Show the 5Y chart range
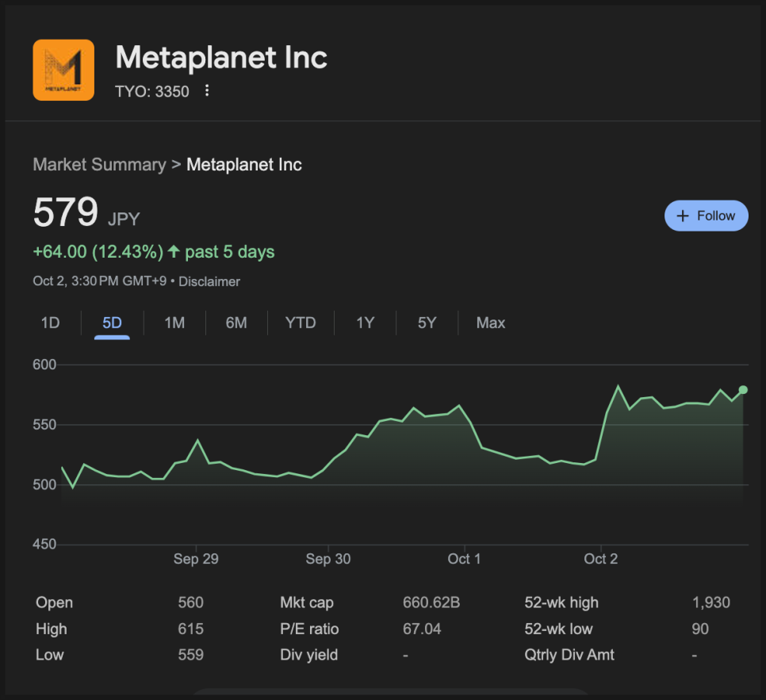Screen dimensions: 766x700 click(x=427, y=323)
